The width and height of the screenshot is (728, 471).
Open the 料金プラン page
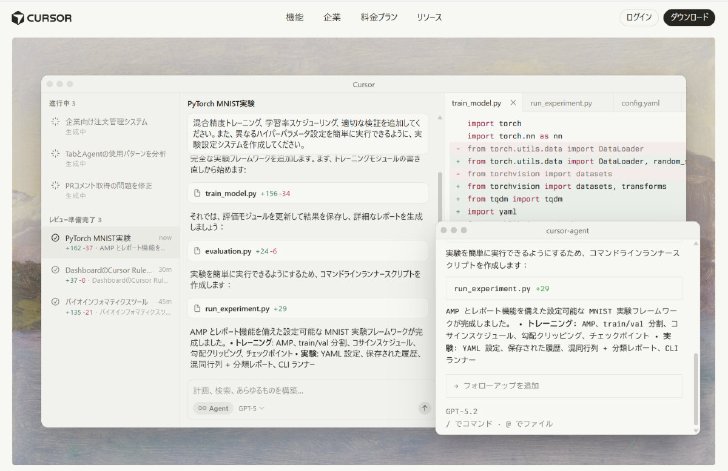pos(379,17)
